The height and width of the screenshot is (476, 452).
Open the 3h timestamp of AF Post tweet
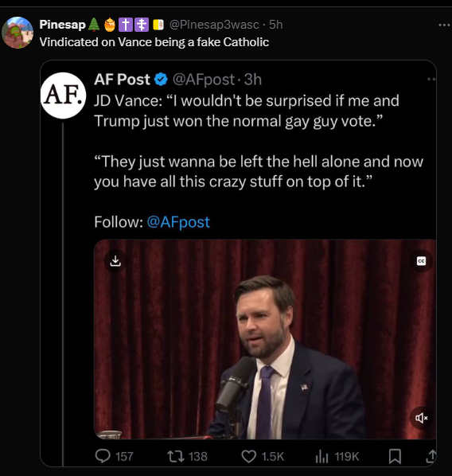[252, 80]
